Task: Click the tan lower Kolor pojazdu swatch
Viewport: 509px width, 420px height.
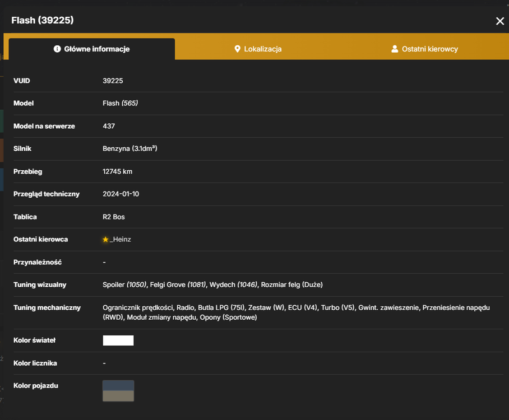Action: click(x=118, y=396)
